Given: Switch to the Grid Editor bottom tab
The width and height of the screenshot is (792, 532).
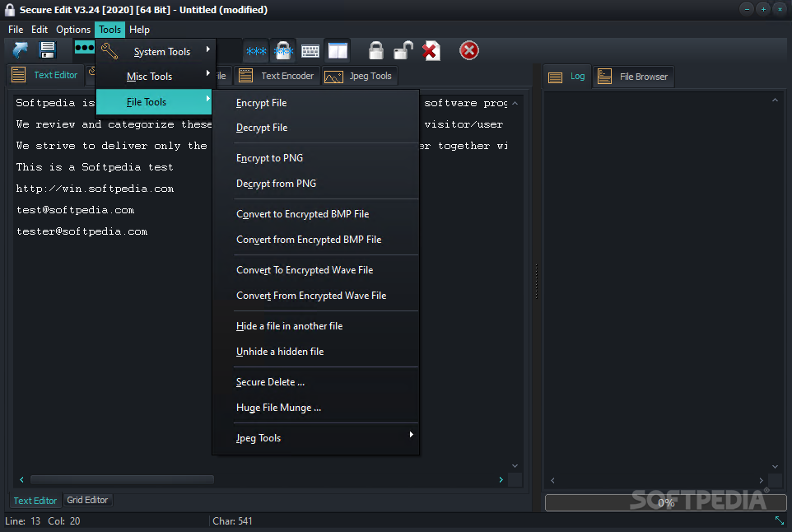Looking at the screenshot, I should (87, 500).
